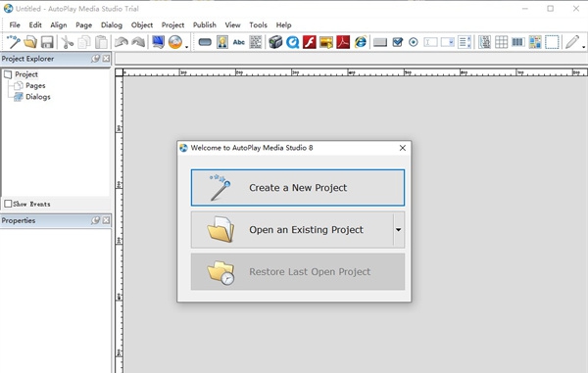Insert a Tree object from toolbar
Viewport: 588px width, 373px height.
(484, 42)
